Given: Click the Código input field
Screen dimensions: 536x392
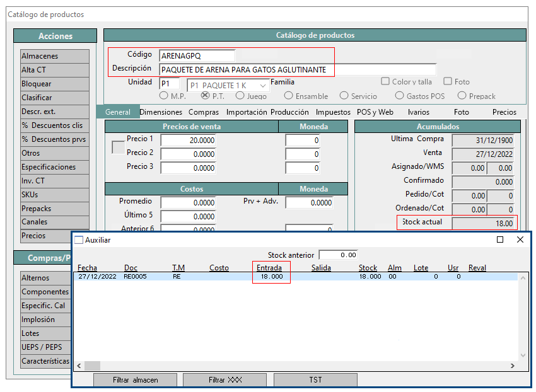Looking at the screenshot, I should tap(197, 55).
